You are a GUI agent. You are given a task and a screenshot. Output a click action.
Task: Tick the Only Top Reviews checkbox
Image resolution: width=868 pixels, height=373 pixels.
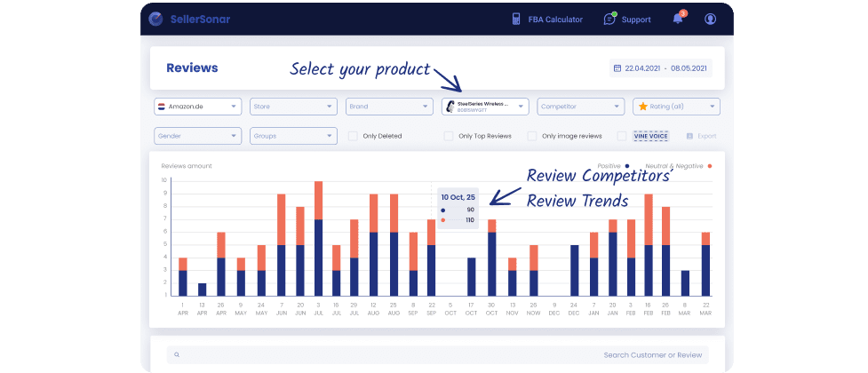pos(449,136)
